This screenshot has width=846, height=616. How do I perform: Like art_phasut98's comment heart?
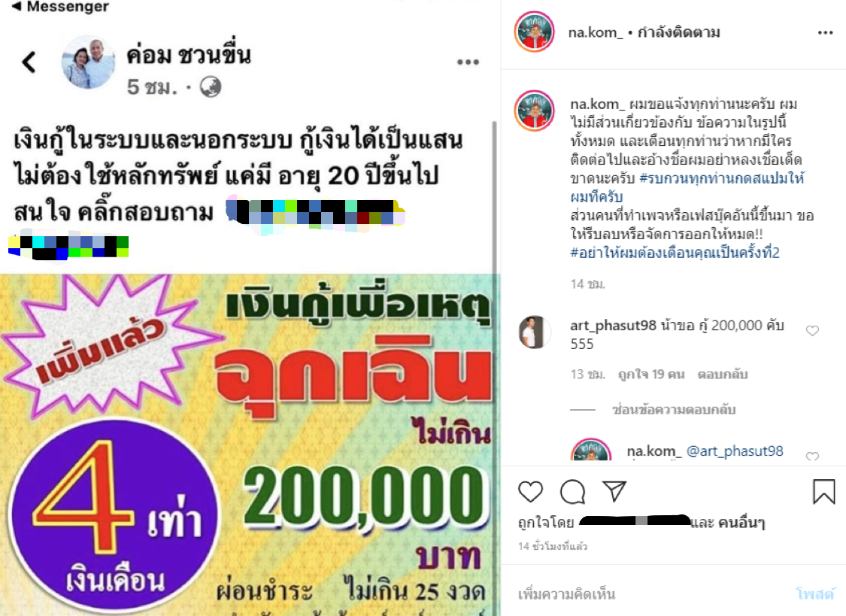[x=812, y=331]
